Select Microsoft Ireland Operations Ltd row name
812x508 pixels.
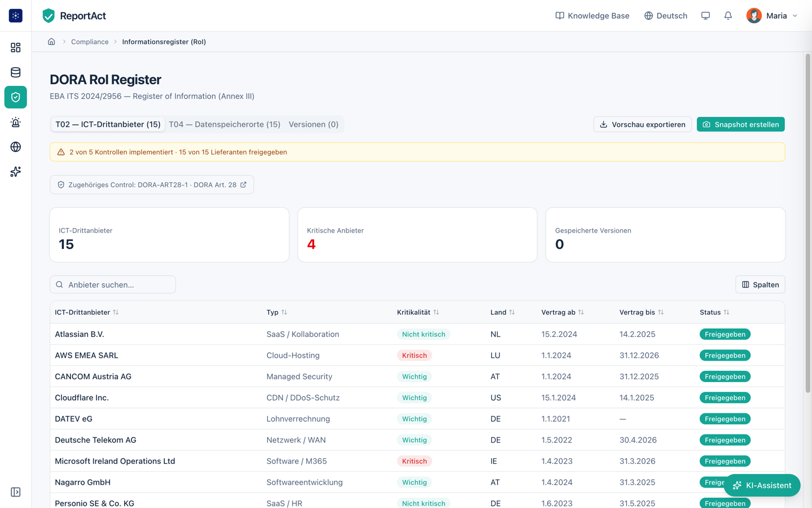(115, 461)
